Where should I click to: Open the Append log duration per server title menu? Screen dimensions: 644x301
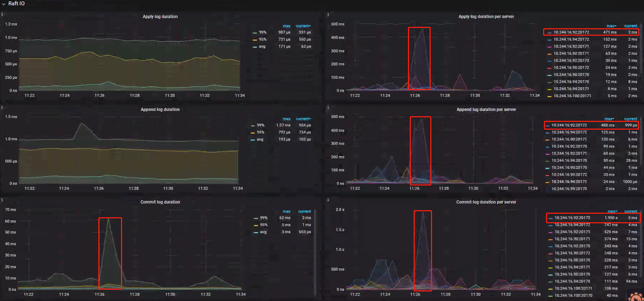[x=486, y=110]
